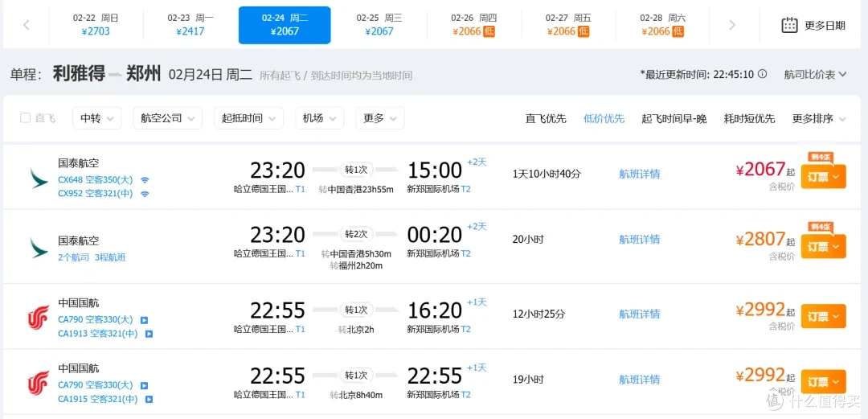The width and height of the screenshot is (868, 419).
Task: Open the 更多 filter dropdown
Action: [379, 118]
